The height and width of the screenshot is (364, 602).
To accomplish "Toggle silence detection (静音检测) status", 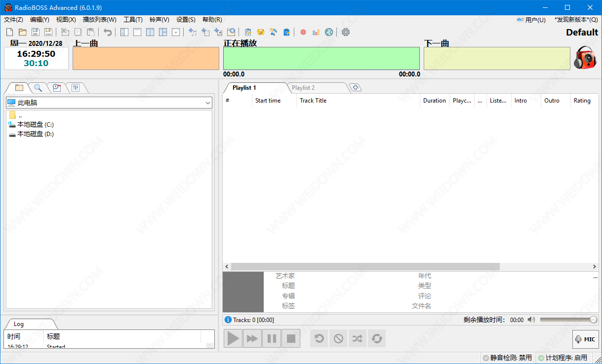I will 508,358.
